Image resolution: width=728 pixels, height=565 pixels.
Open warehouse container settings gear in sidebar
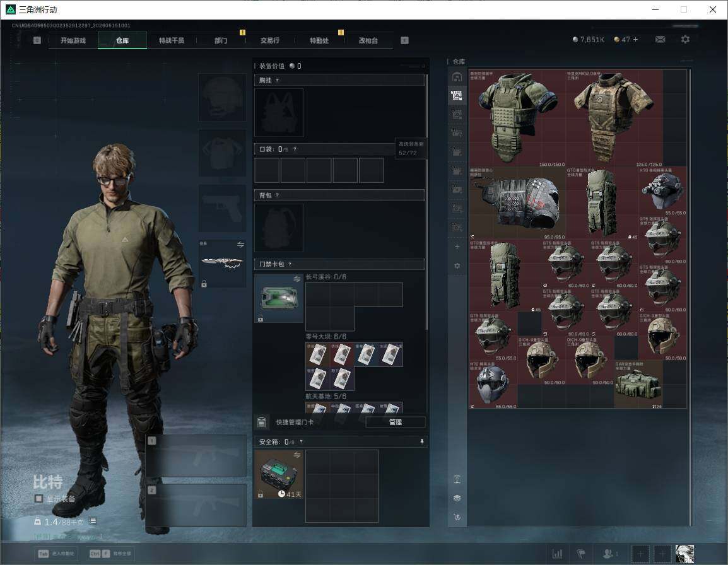click(457, 265)
